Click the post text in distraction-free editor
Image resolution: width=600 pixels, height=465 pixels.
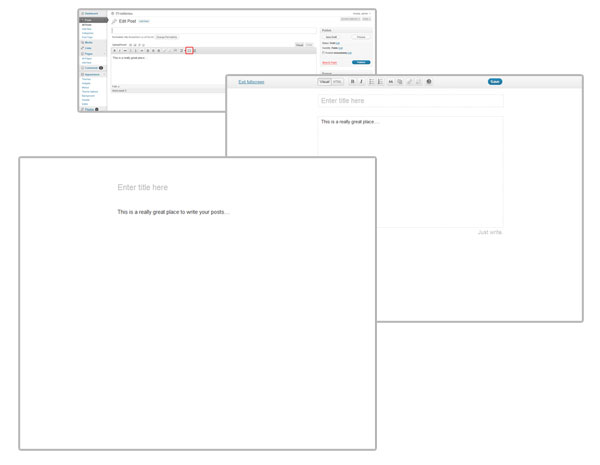click(173, 212)
